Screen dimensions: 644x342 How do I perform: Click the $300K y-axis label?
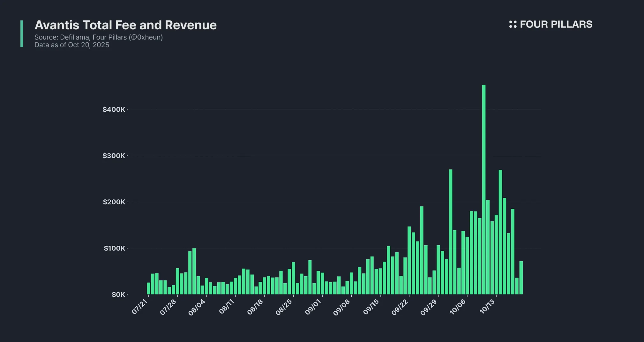pos(114,156)
